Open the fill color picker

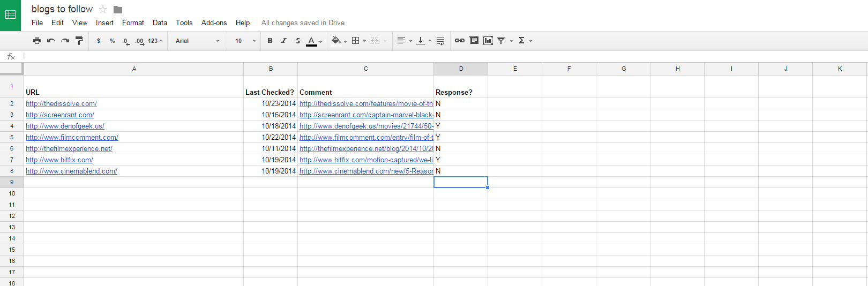339,41
